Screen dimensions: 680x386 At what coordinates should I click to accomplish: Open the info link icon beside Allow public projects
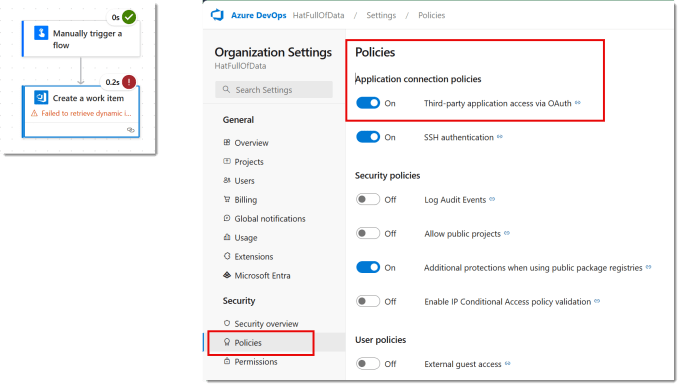[507, 233]
